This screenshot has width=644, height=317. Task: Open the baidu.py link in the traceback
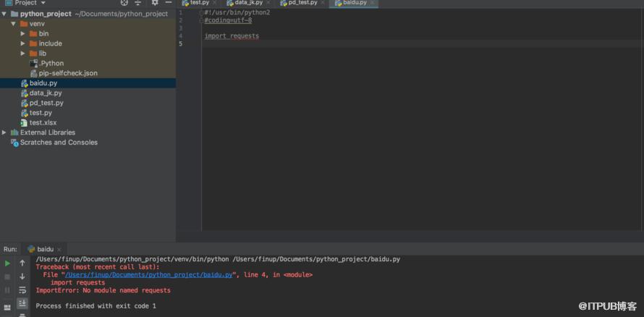click(149, 275)
